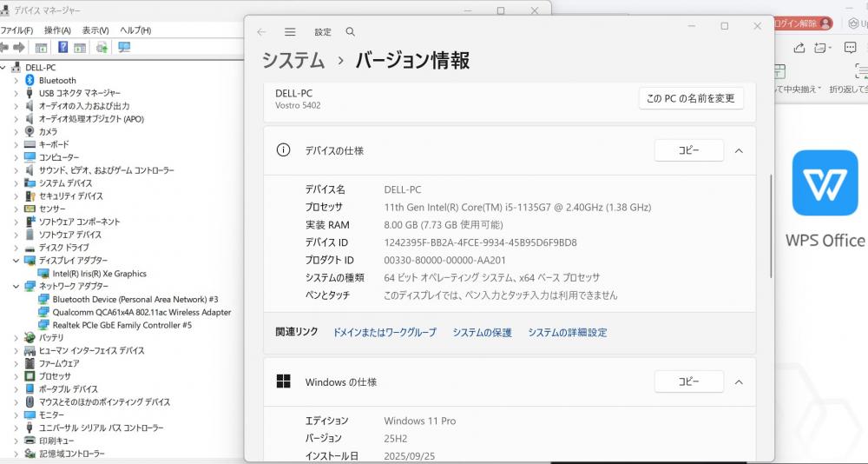The image size is (868, 464).
Task: Click the Bluetooth Device (Personal Area Network) #3 icon
Action: [43, 300]
